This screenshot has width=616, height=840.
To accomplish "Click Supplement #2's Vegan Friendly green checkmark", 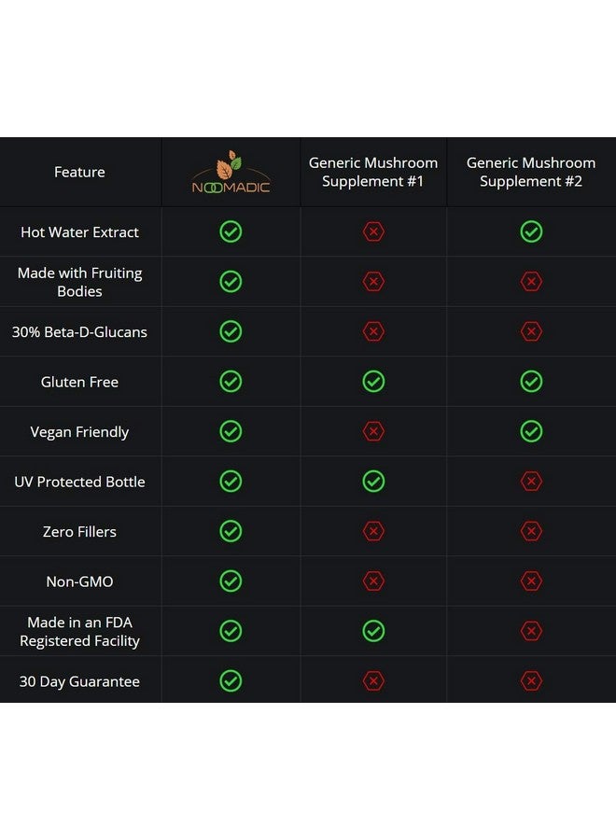I will tap(531, 431).
